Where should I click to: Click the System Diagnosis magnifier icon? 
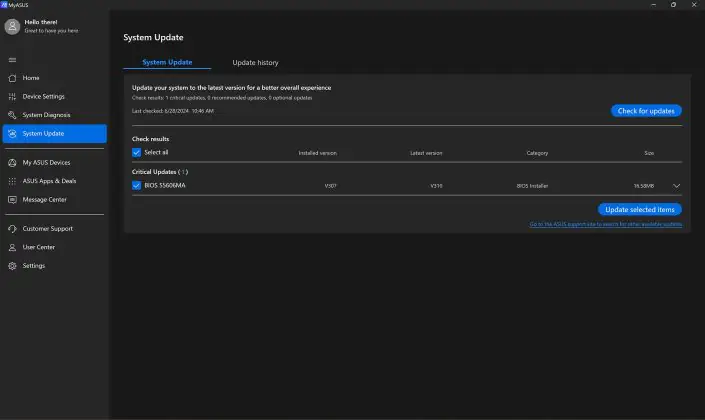(x=12, y=115)
